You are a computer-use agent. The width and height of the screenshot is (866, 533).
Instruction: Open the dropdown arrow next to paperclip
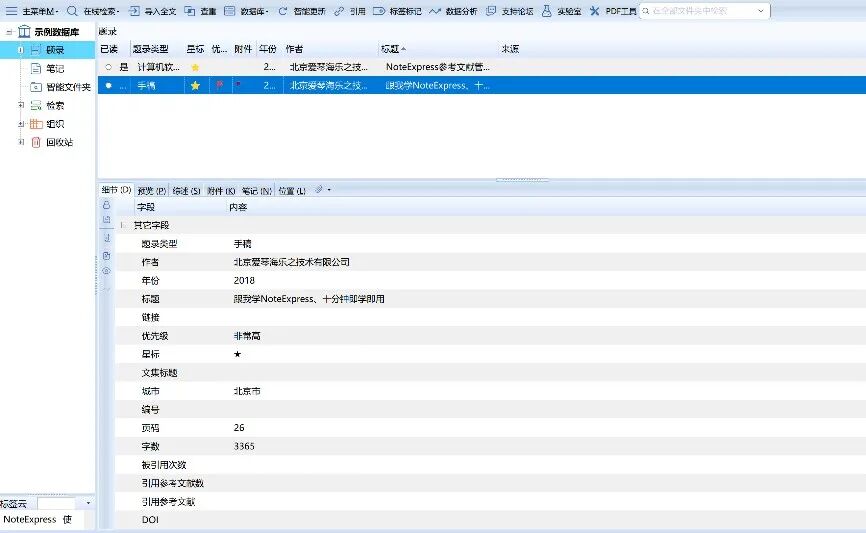[329, 190]
